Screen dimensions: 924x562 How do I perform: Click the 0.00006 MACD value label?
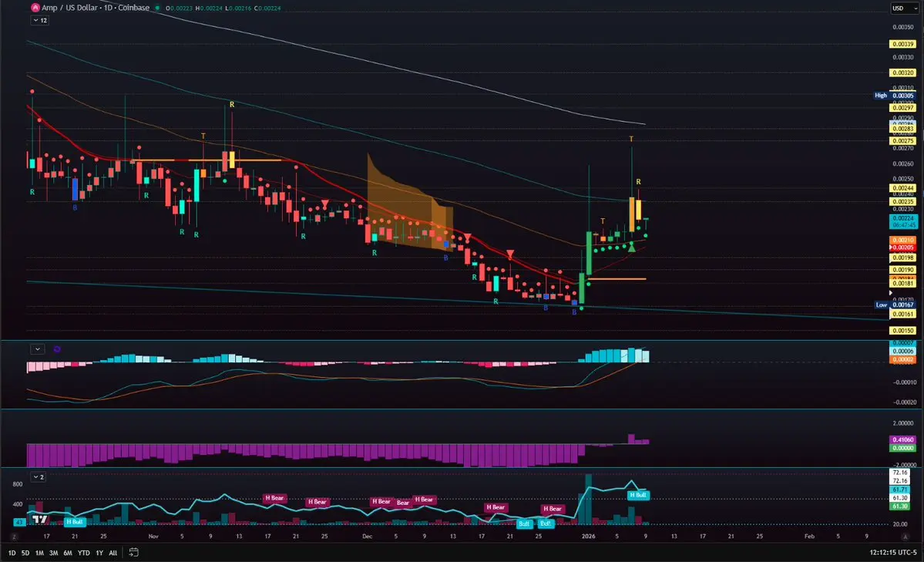point(902,352)
